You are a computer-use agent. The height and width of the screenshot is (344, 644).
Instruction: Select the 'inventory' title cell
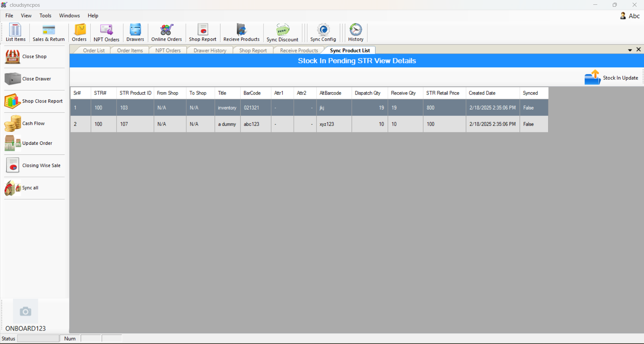(x=228, y=108)
